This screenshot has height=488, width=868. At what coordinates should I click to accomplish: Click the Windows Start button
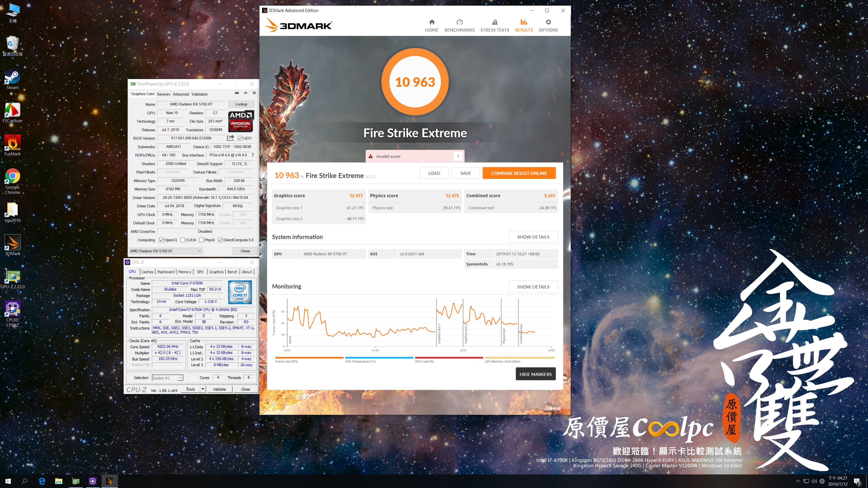click(8, 481)
